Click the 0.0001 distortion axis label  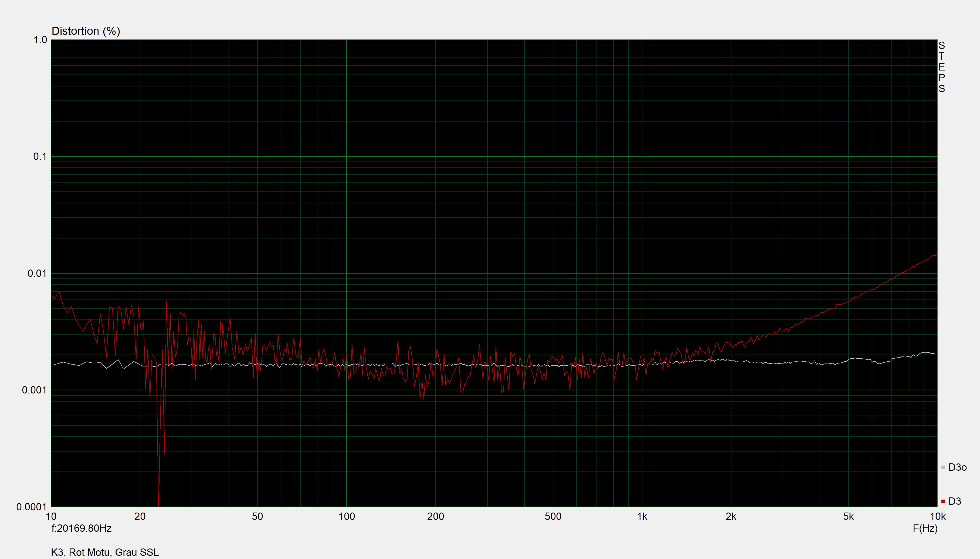pyautogui.click(x=32, y=507)
